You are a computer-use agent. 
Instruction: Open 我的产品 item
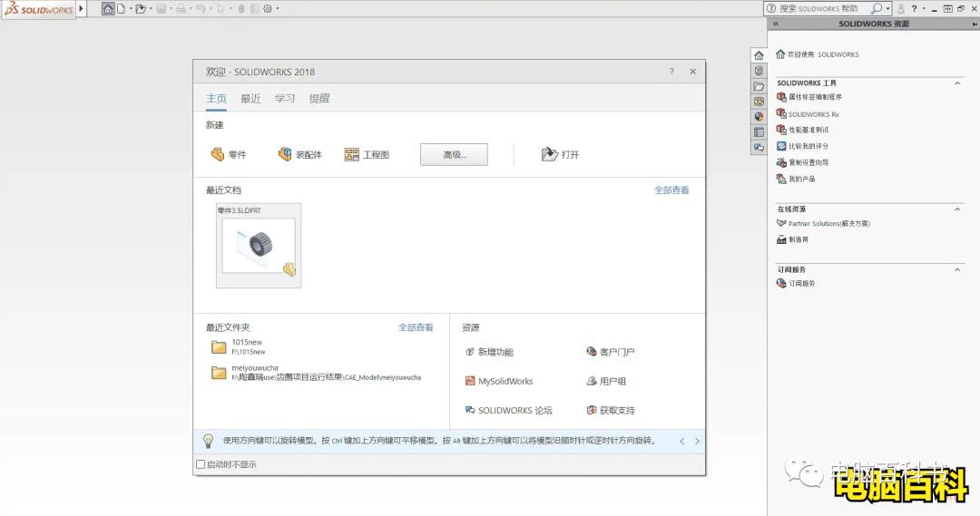796,179
